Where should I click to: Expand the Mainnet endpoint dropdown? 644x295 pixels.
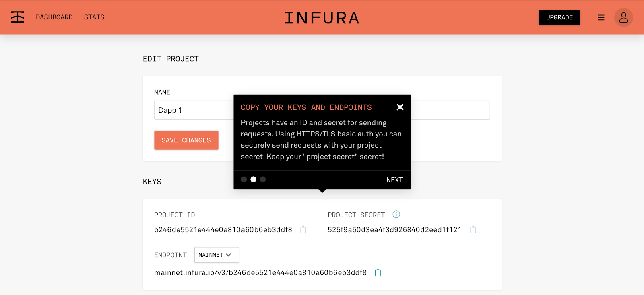217,255
